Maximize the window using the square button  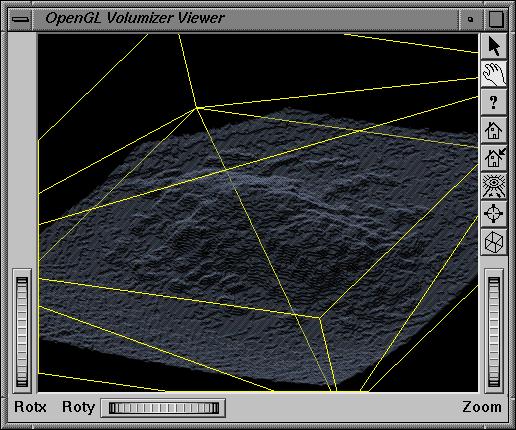(x=496, y=19)
